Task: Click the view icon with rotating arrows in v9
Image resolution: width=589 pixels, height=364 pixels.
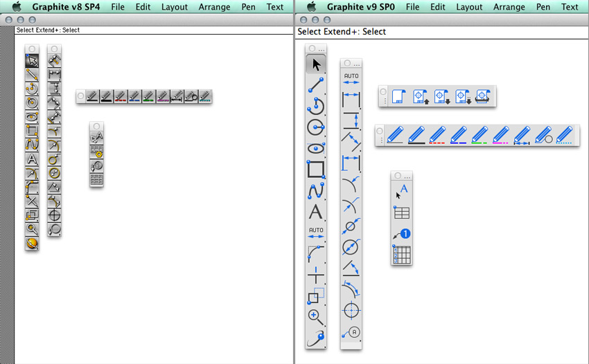Action: (x=483, y=96)
